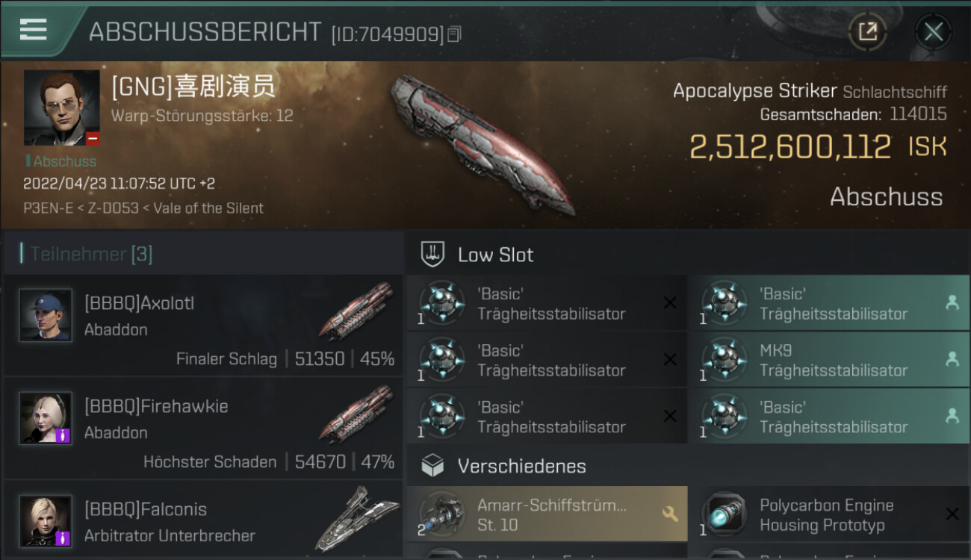Open the MK9 Trägheitsstabilisator item
Image resolution: width=971 pixels, height=560 pixels.
(829, 360)
